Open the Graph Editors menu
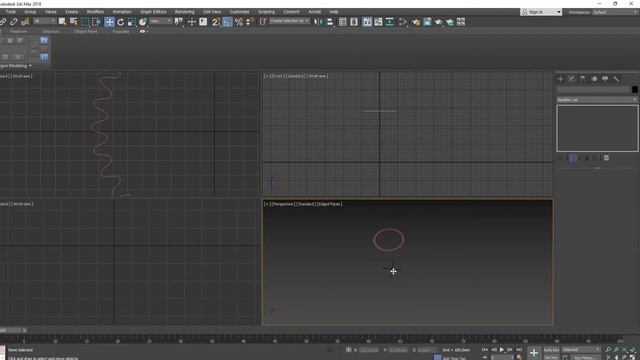 tap(153, 12)
